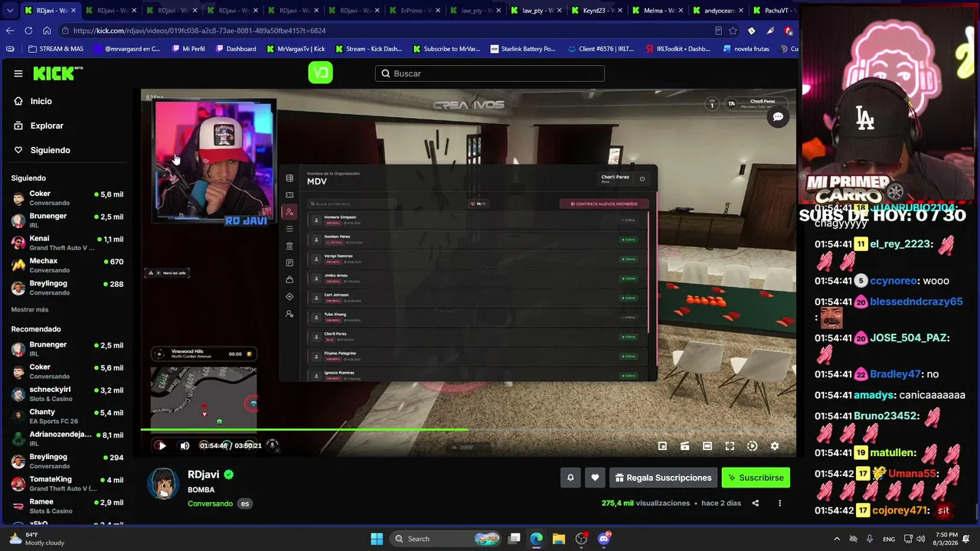The image size is (980, 551).
Task: Open the IRLToolkit bookmark
Action: pos(678,49)
